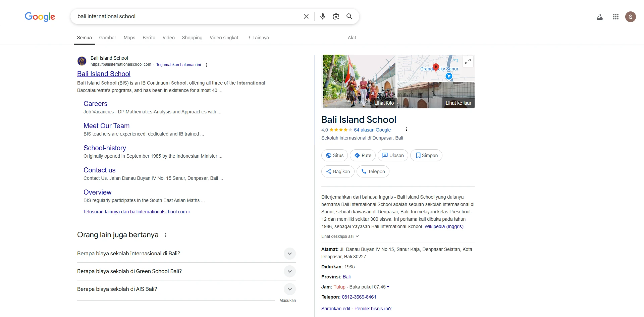Expand question about sekolah di Green School Bali
The image size is (644, 317).
pyautogui.click(x=289, y=271)
